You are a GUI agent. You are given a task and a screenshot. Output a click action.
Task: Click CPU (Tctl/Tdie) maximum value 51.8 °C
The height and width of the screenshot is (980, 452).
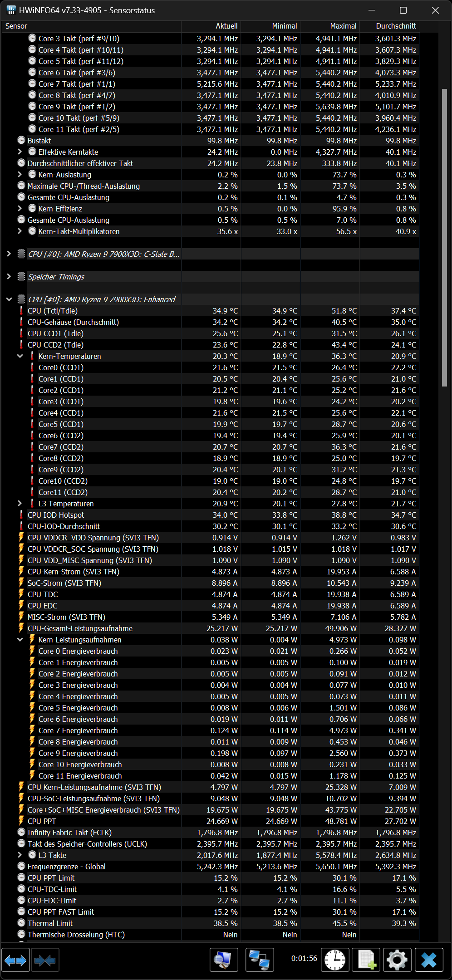pyautogui.click(x=344, y=311)
